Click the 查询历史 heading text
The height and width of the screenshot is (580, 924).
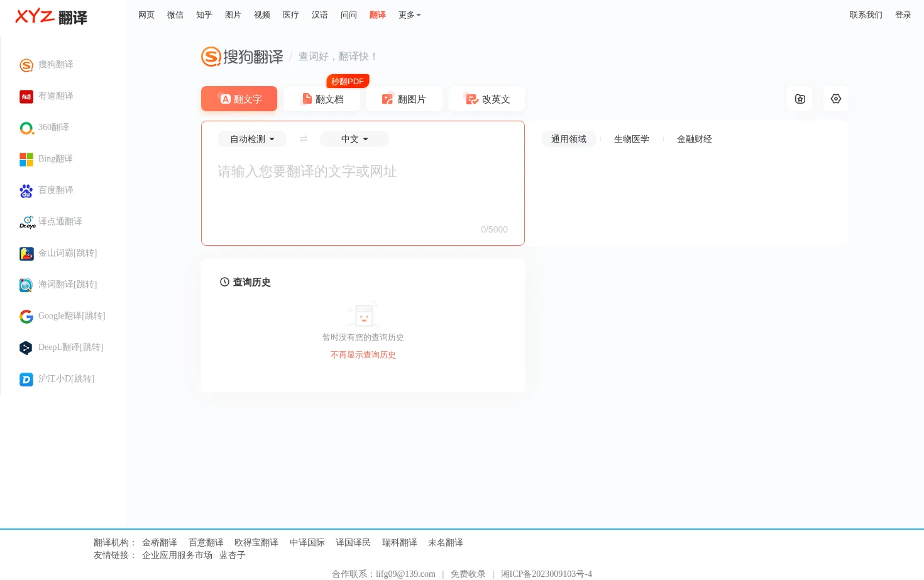(x=252, y=282)
